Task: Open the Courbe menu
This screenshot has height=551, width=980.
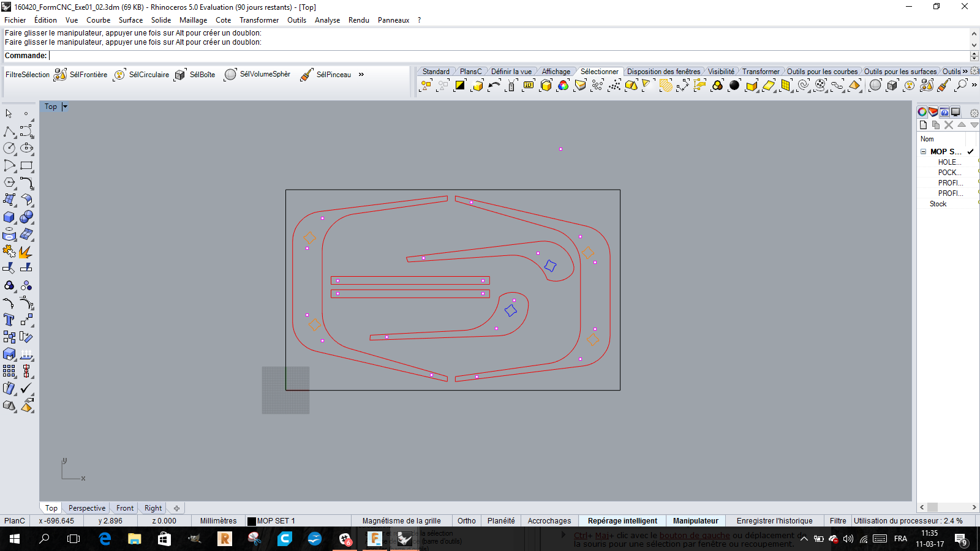Action: tap(98, 20)
